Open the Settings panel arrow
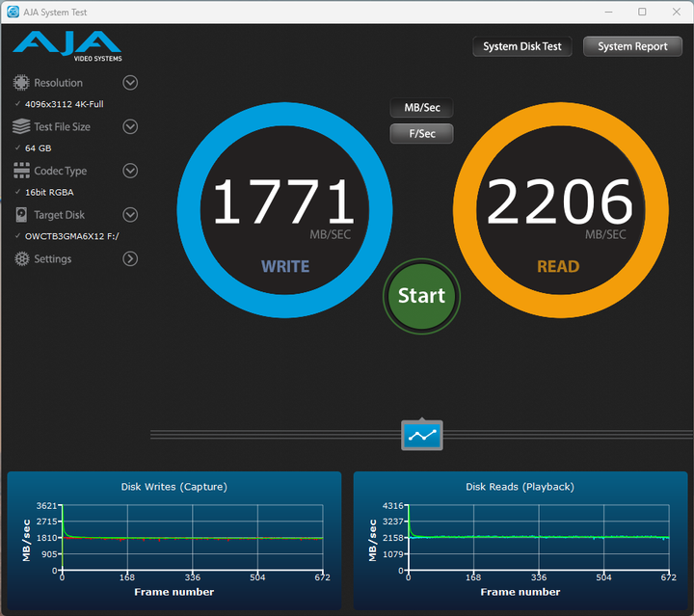The width and height of the screenshot is (694, 616). tap(130, 258)
